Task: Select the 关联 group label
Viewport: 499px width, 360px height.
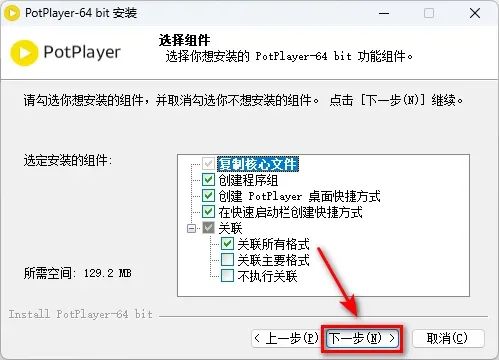Action: (230, 228)
